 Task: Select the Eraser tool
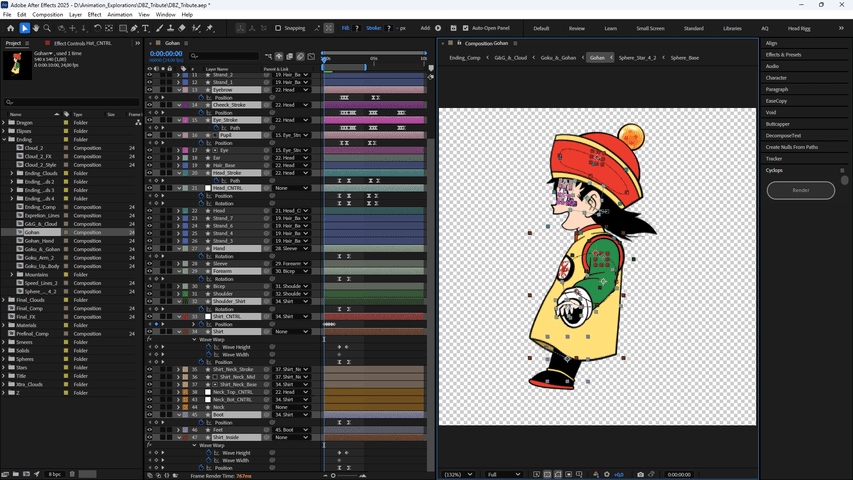click(182, 28)
